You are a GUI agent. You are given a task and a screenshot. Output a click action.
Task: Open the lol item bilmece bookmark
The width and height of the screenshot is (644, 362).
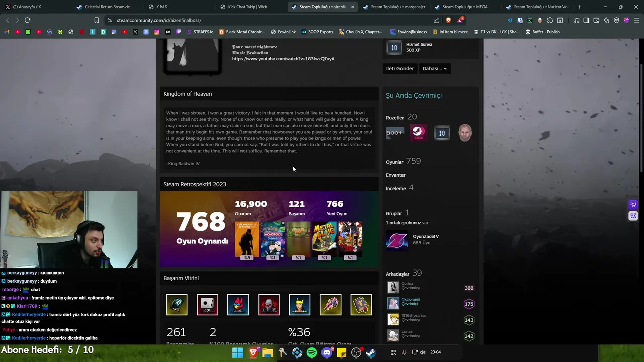[450, 32]
